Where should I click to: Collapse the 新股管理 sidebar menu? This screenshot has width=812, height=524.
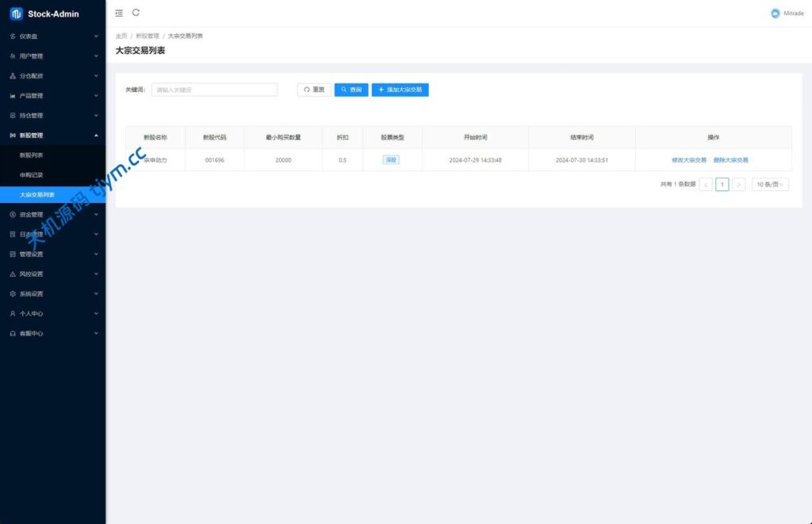pyautogui.click(x=52, y=136)
